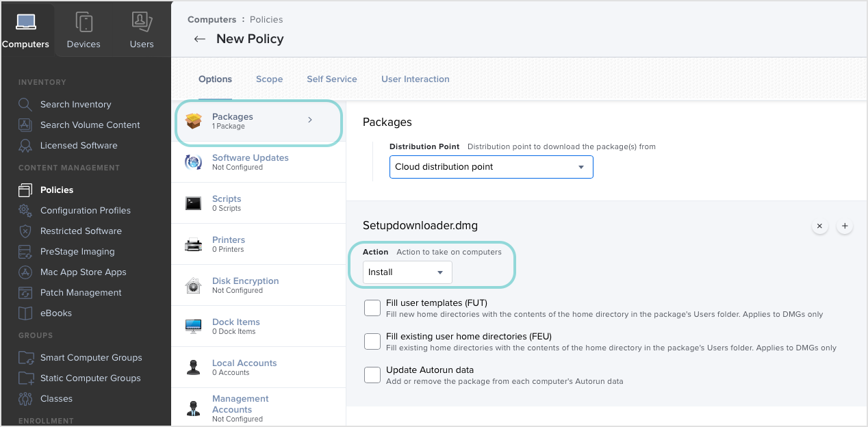Open the Distribution Point dropdown

click(x=491, y=166)
